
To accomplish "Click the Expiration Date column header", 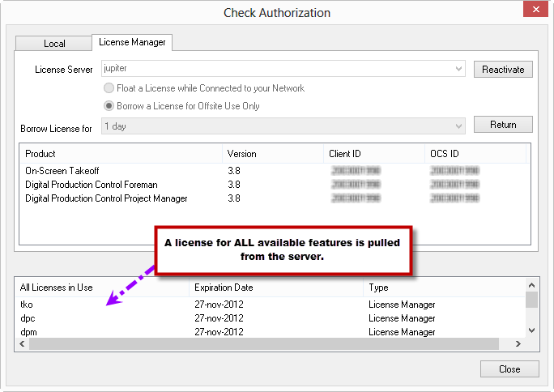I will click(x=276, y=288).
